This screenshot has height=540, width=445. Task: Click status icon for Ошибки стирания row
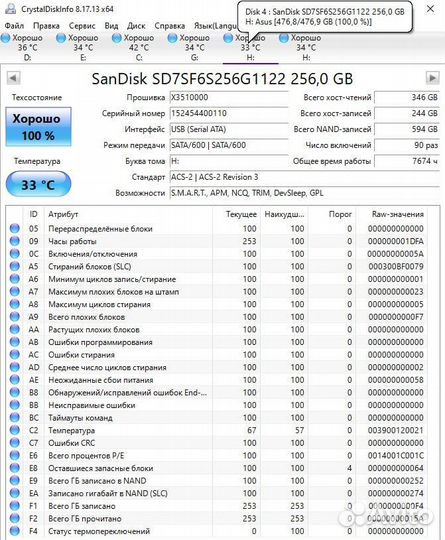coord(14,355)
